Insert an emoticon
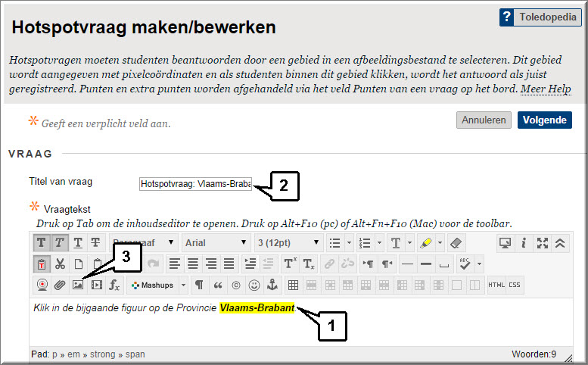The image size is (588, 365). pos(254,285)
